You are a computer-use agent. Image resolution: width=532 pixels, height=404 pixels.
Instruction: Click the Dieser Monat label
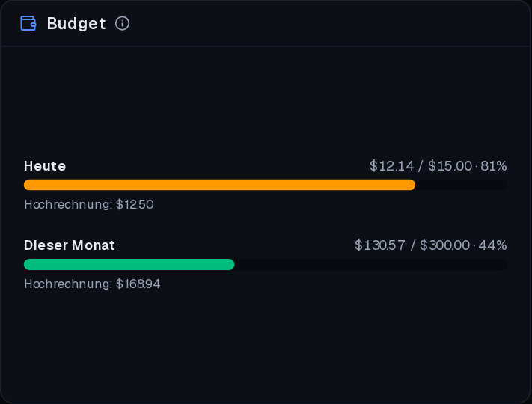point(70,245)
